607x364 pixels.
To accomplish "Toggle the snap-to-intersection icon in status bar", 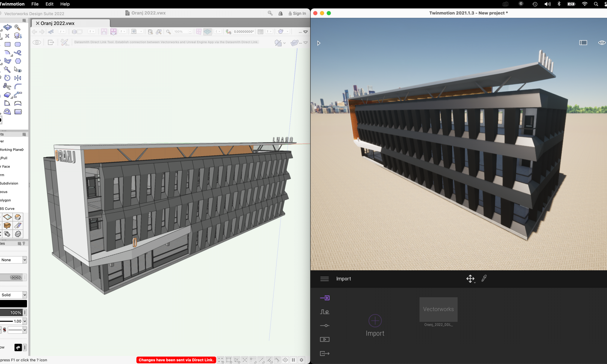I will [x=245, y=360].
